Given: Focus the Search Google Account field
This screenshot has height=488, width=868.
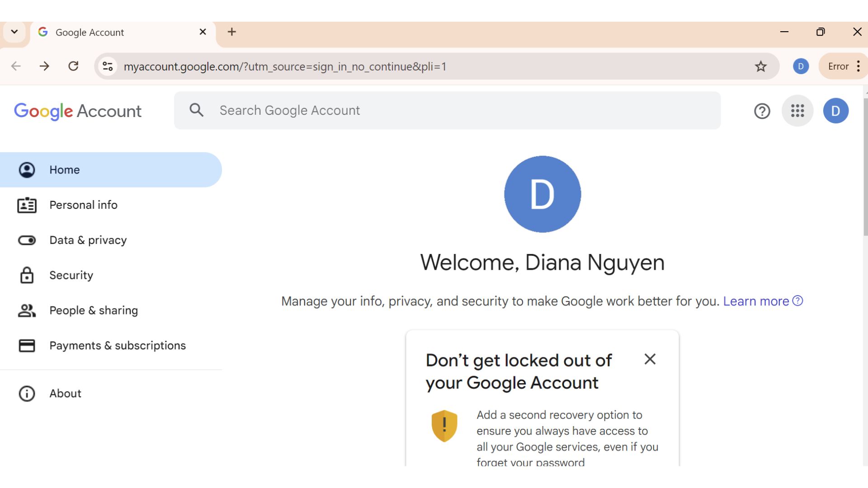Looking at the screenshot, I should pos(447,111).
